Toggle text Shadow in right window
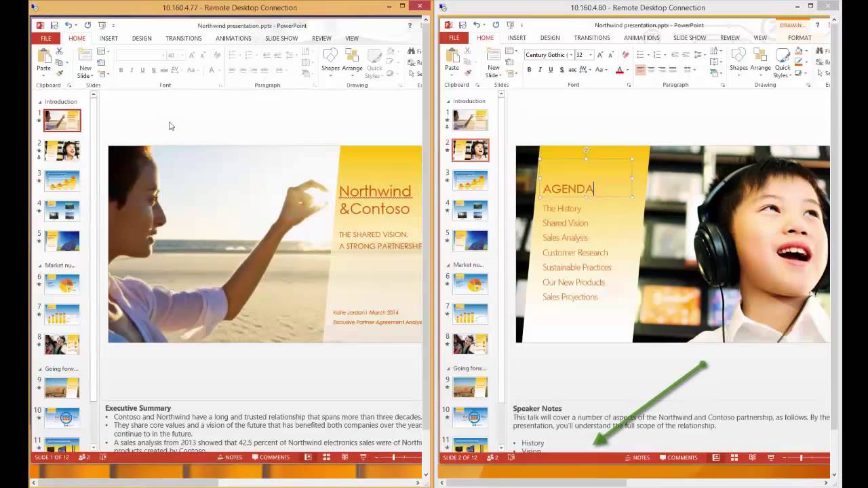The height and width of the screenshot is (488, 868). click(561, 70)
